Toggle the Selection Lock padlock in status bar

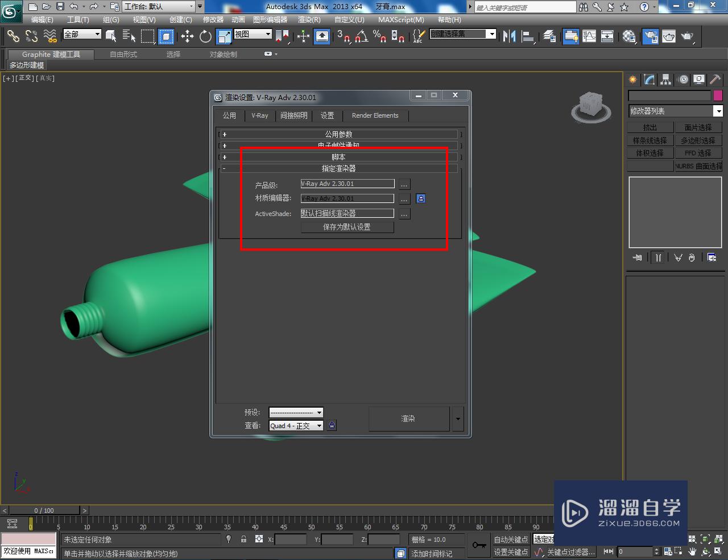243,539
